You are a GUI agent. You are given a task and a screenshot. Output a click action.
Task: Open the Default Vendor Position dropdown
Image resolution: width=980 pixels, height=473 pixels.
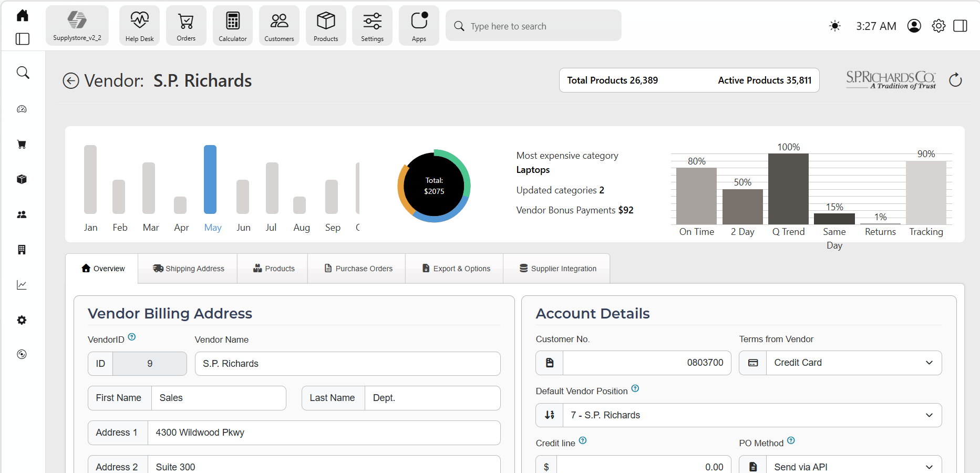click(x=738, y=415)
